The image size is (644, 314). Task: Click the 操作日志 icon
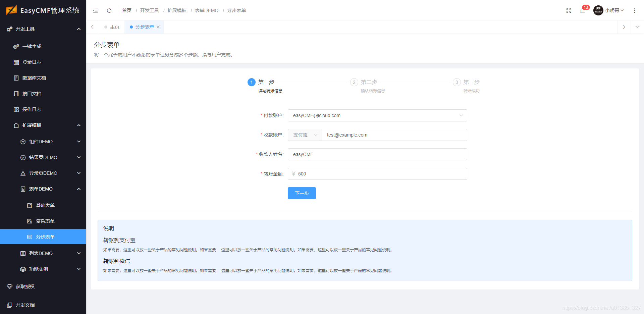point(16,110)
